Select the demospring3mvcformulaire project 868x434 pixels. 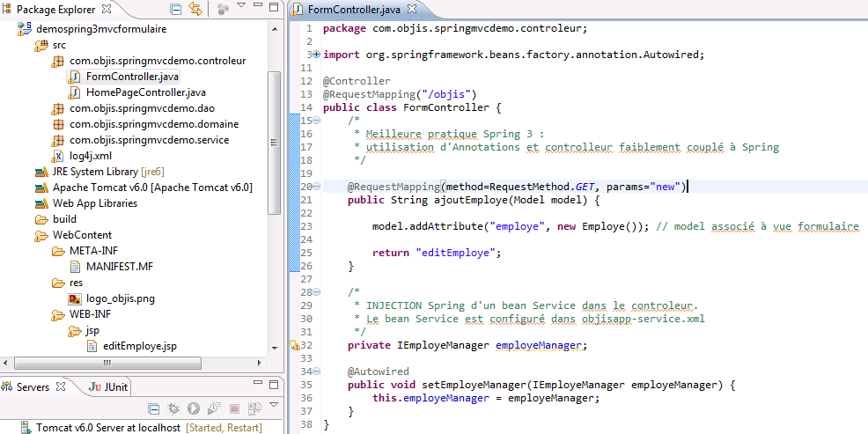click(100, 29)
